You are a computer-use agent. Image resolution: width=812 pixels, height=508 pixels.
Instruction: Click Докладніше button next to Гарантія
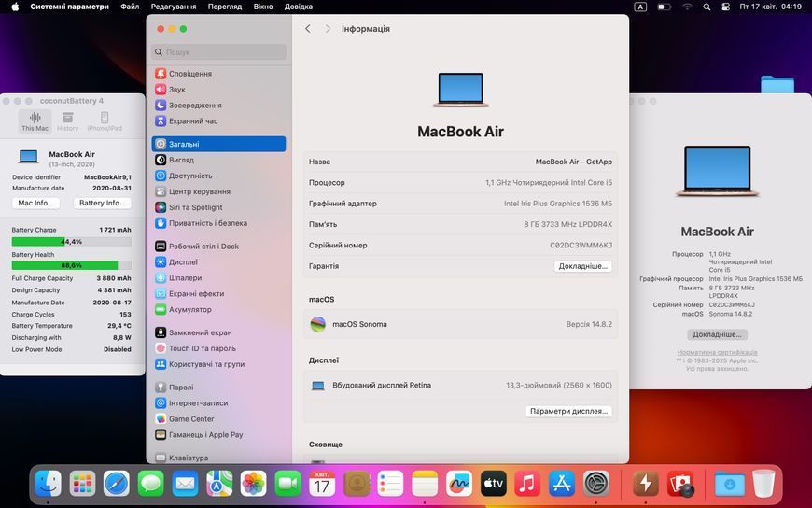582,266
